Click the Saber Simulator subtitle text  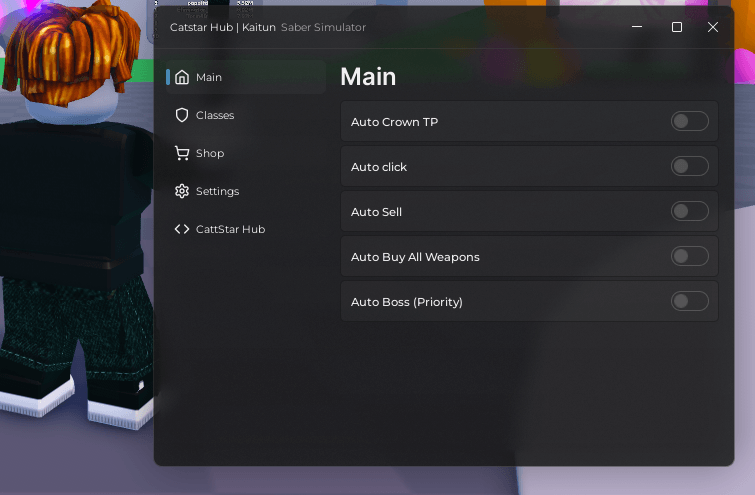click(324, 27)
